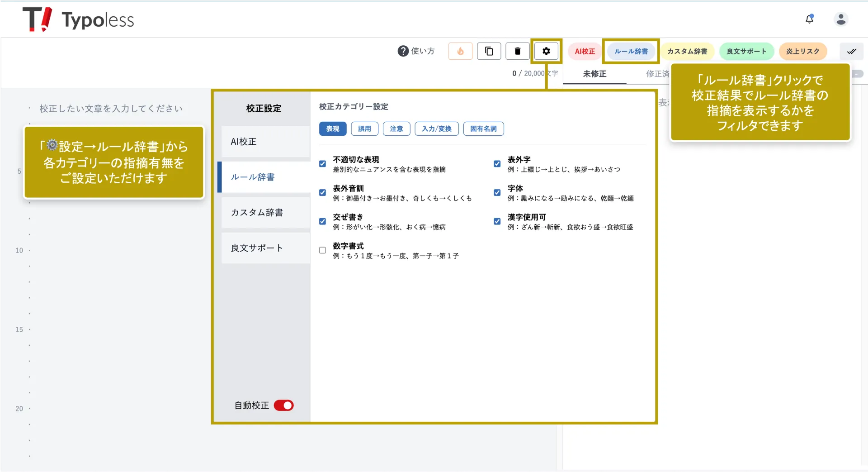Switch to the 修正済 tab
The width and height of the screenshot is (868, 472).
pyautogui.click(x=657, y=74)
